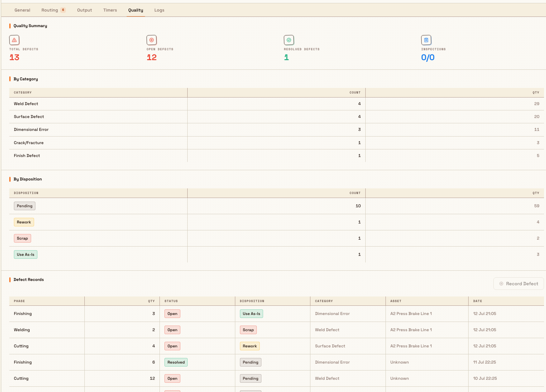
Task: Click the Total Defects warning icon
Action: (14, 40)
